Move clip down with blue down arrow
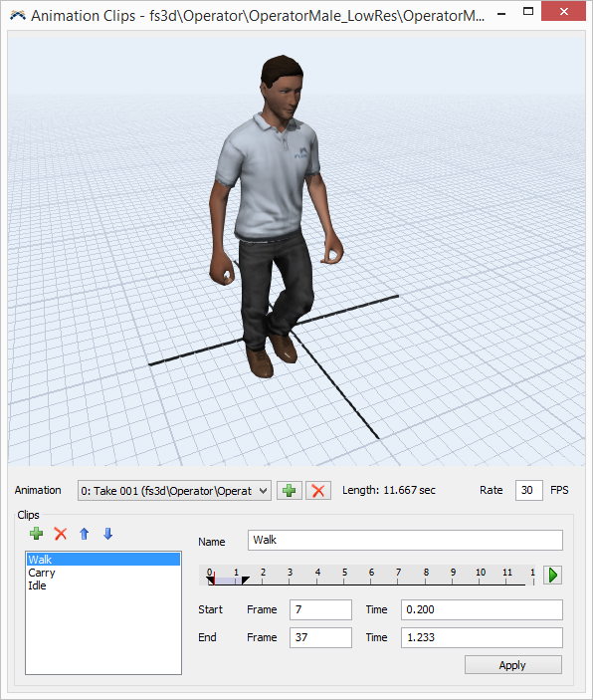The width and height of the screenshot is (593, 700). pyautogui.click(x=108, y=533)
